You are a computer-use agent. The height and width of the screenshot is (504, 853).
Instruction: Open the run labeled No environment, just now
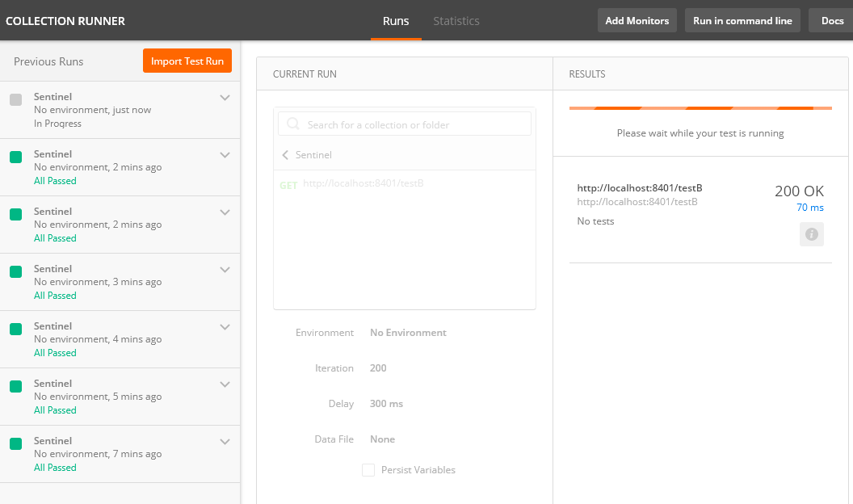click(x=120, y=110)
